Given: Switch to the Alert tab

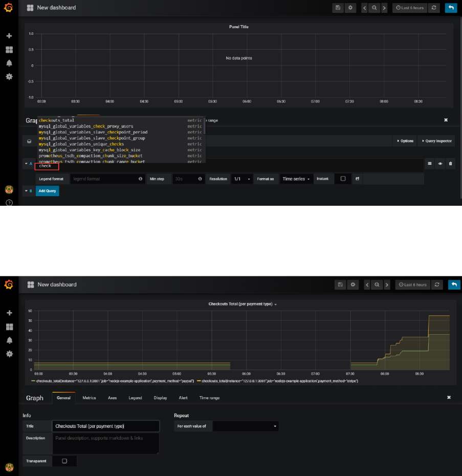Looking at the screenshot, I should (183, 398).
